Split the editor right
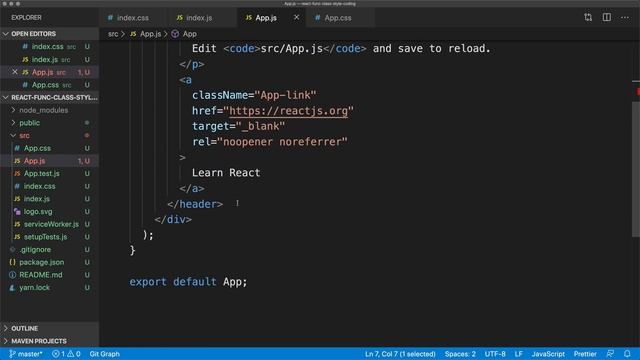The width and height of the screenshot is (640, 360). (607, 17)
